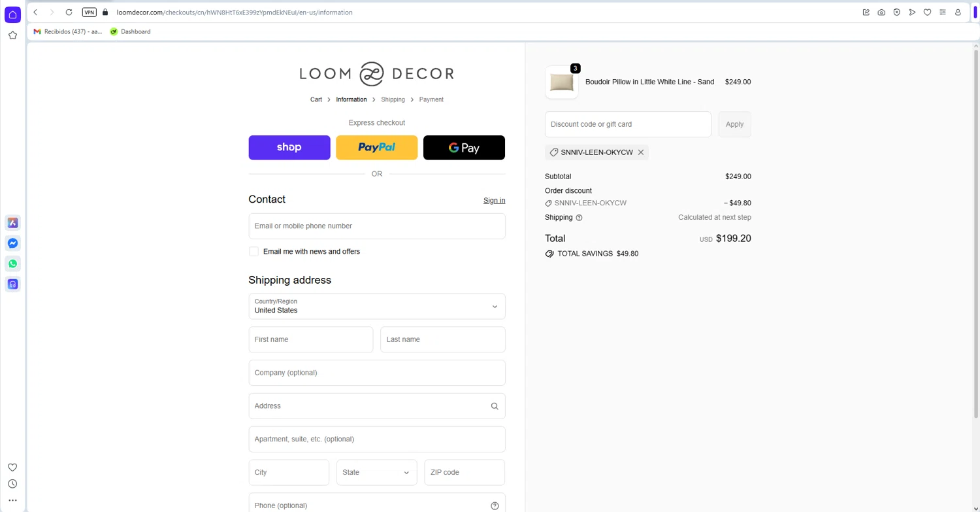Open the ad blocker shield icon
This screenshot has height=512, width=980.
click(897, 12)
